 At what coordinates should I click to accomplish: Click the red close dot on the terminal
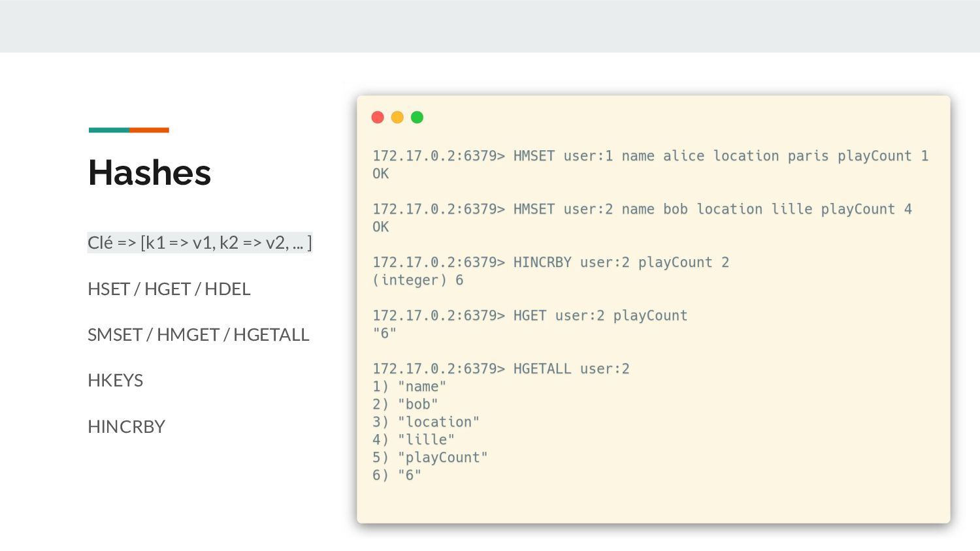click(378, 118)
